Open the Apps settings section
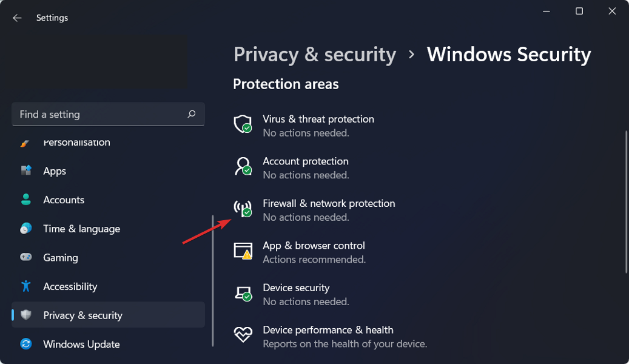This screenshot has width=629, height=364. (55, 171)
